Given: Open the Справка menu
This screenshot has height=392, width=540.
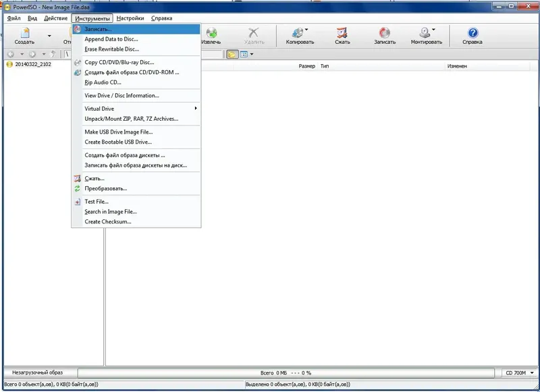Looking at the screenshot, I should tap(161, 18).
